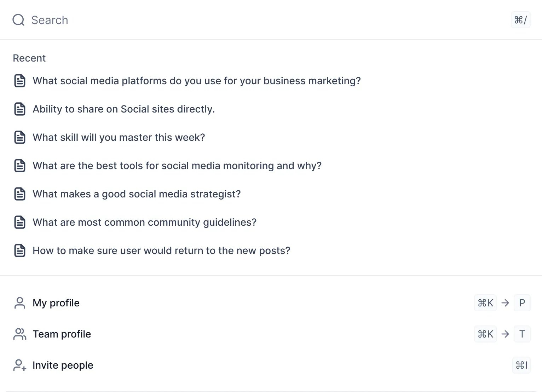Click document icon beside community guidelines item
The height and width of the screenshot is (392, 542).
click(20, 222)
